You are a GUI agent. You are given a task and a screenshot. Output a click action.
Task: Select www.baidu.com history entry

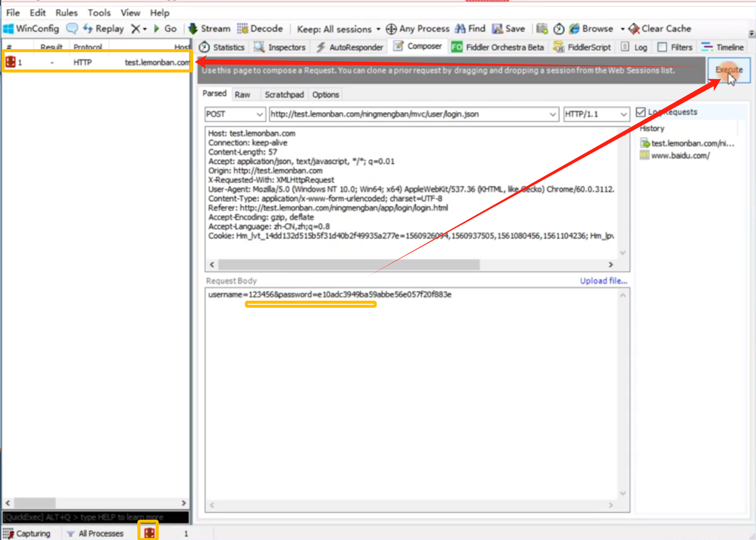(x=675, y=156)
